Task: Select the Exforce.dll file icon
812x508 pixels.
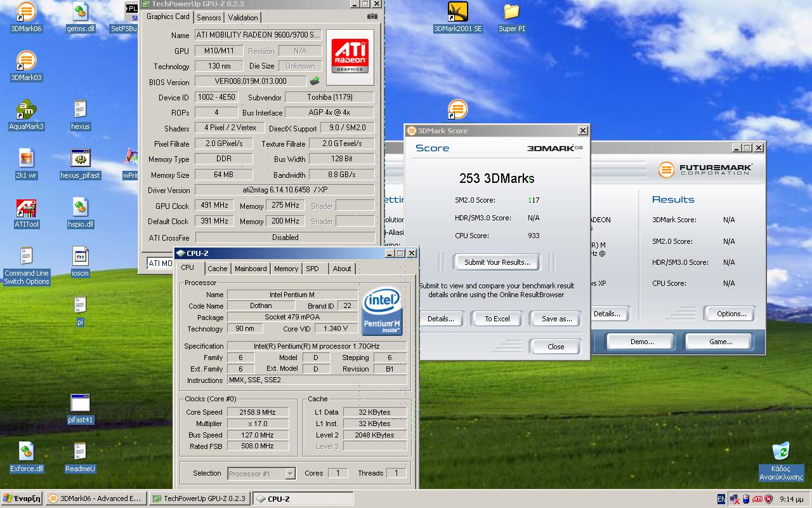Action: 26,457
